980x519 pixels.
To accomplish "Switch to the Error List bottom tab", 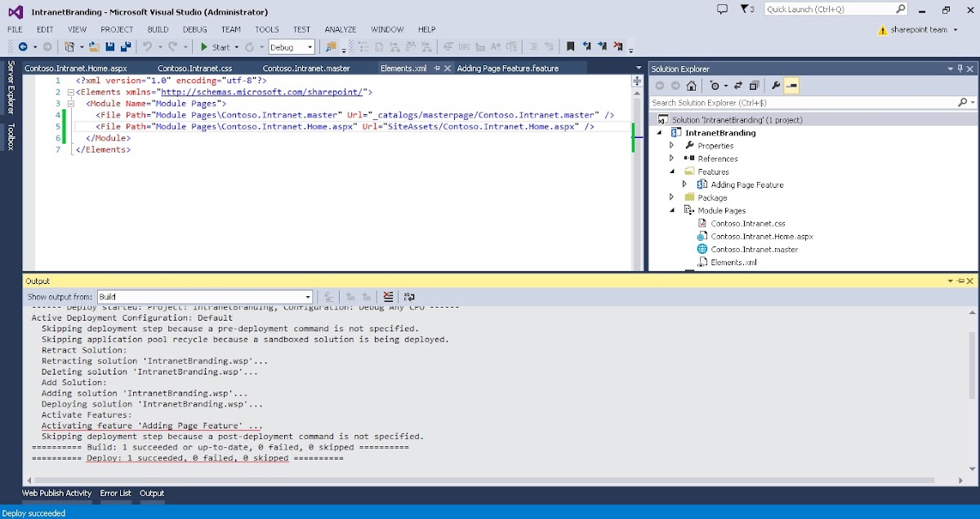I will click(x=115, y=493).
